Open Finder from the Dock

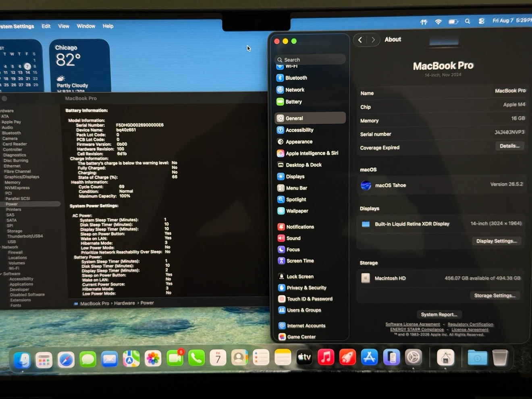click(x=22, y=359)
